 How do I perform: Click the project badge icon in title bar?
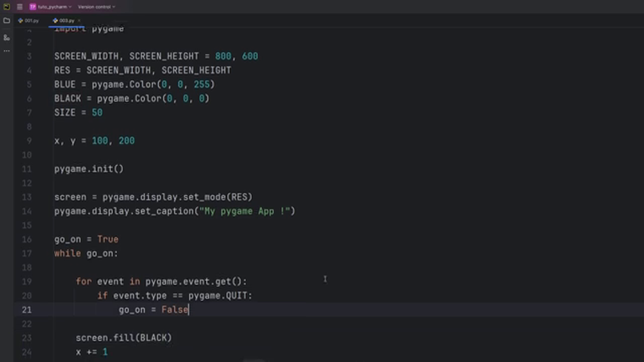33,7
